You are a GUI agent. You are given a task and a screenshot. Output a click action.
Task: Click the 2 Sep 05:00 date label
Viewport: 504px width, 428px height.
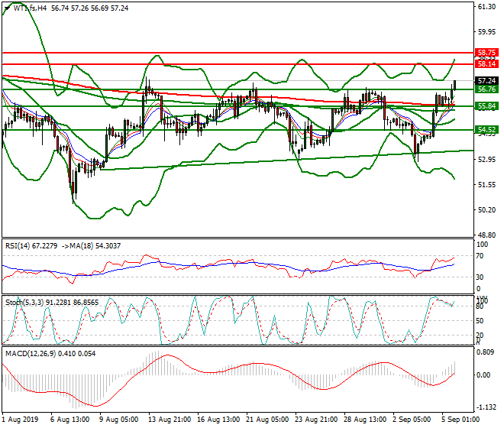point(412,420)
